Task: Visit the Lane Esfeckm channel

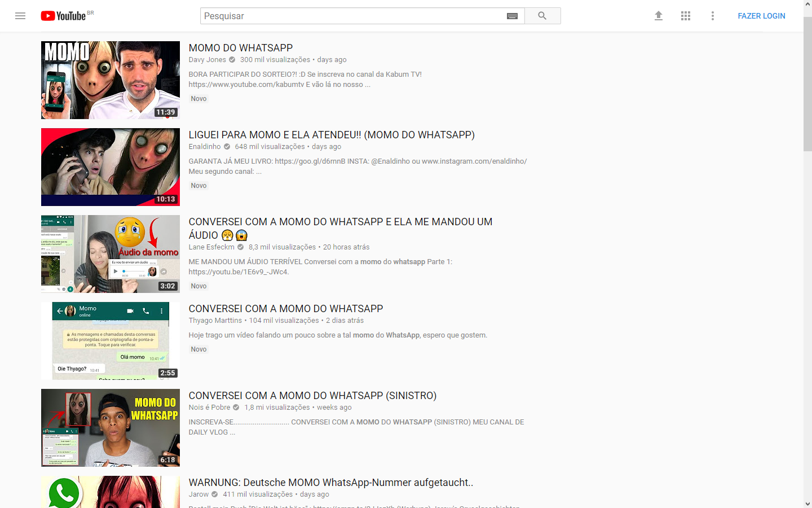Action: click(x=211, y=247)
